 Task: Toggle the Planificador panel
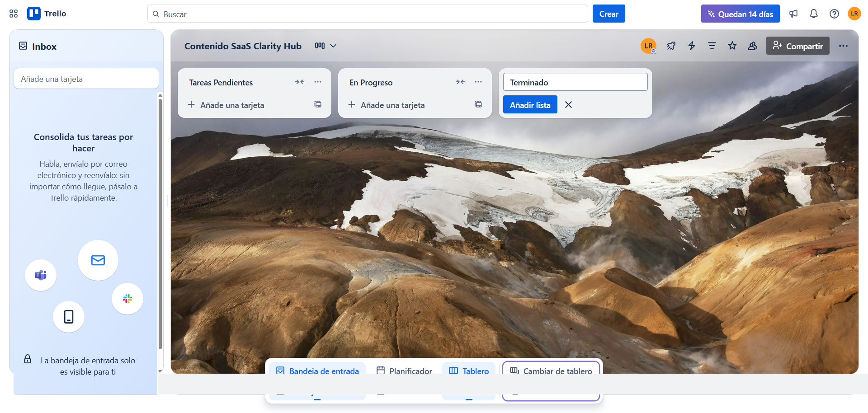point(404,370)
